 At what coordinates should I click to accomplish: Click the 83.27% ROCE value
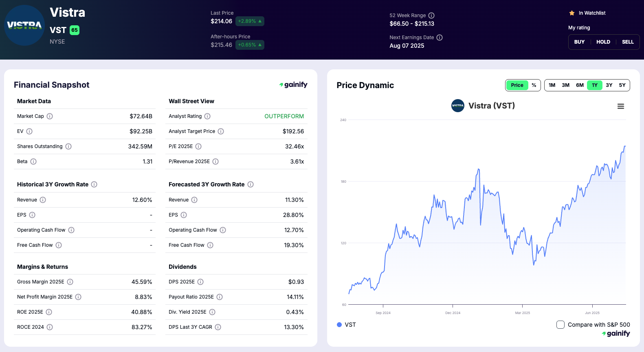coord(142,327)
